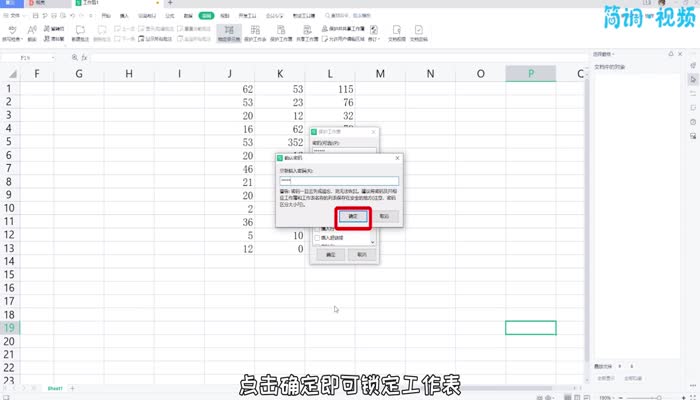Close the confirm password dialog with X

tap(398, 157)
